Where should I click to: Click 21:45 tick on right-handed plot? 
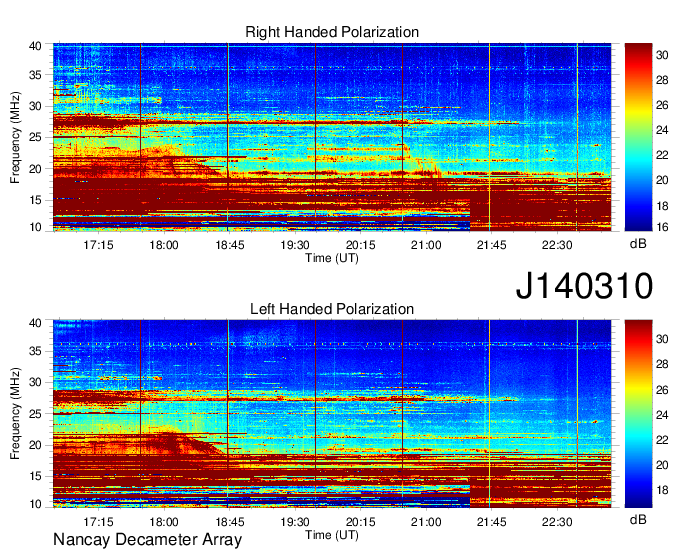[x=492, y=245]
